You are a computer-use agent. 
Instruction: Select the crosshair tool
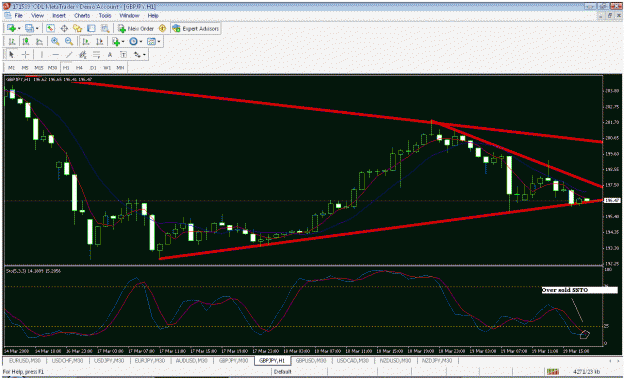pyautogui.click(x=25, y=54)
